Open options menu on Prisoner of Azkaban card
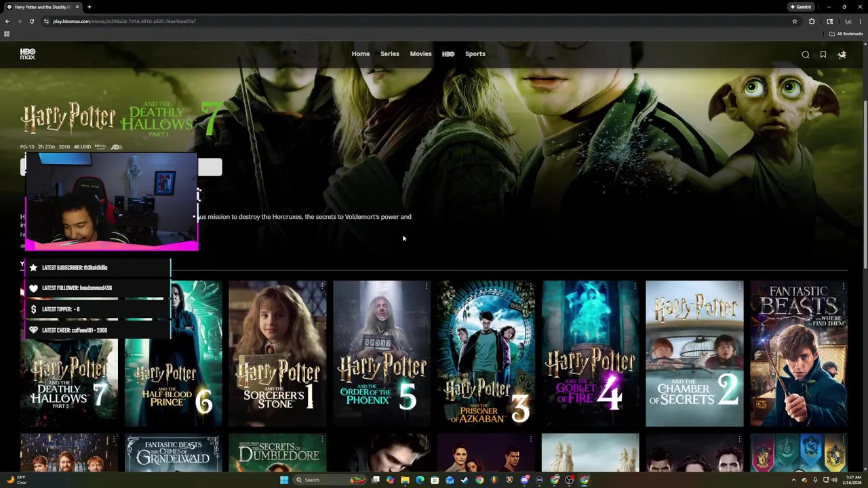 [530, 287]
